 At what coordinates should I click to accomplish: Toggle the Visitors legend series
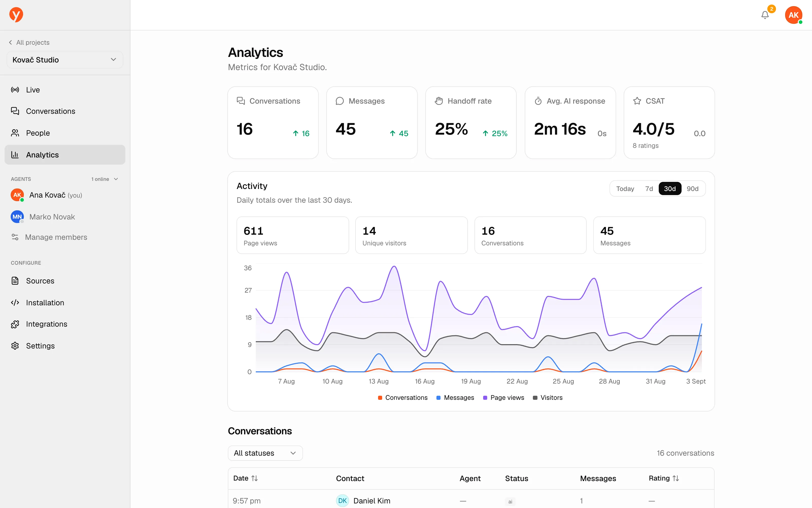[x=548, y=398]
